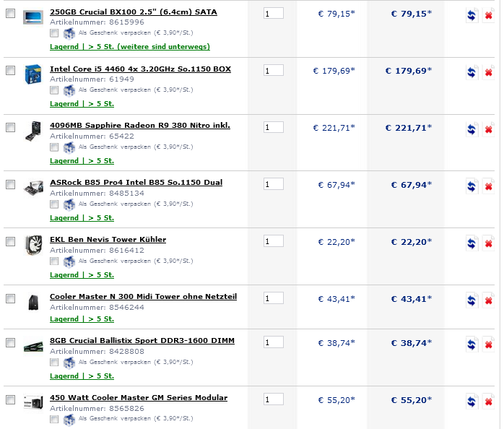Image resolution: width=504 pixels, height=429 pixels.
Task: Delete the ASRock B85 Pro4 cart item
Action: (488, 186)
